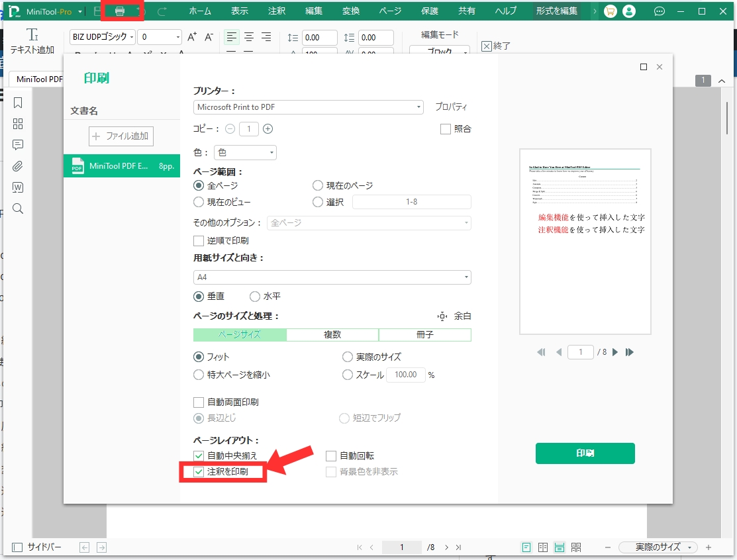The image size is (737, 560).
Task: Select the テキスト追加 text tool
Action: [32, 41]
